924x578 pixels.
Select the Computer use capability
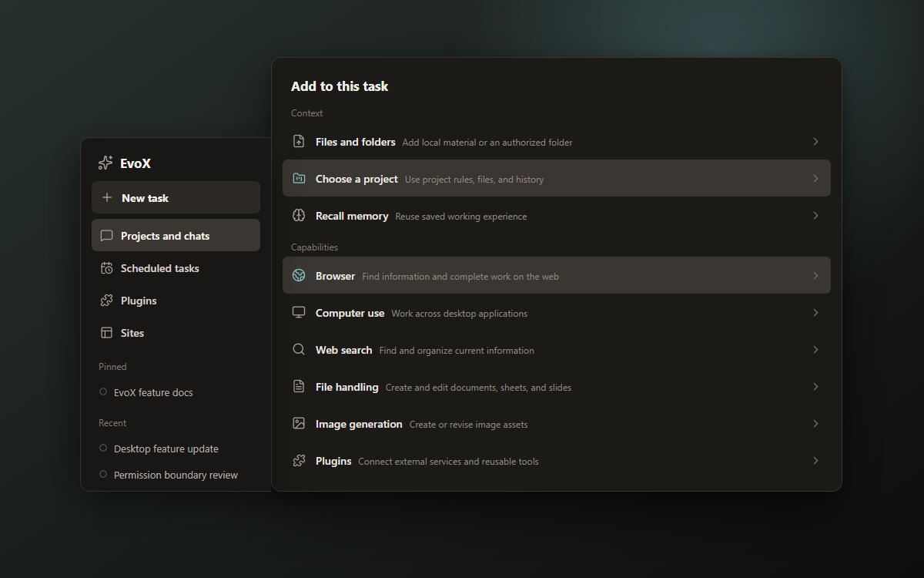(x=556, y=312)
